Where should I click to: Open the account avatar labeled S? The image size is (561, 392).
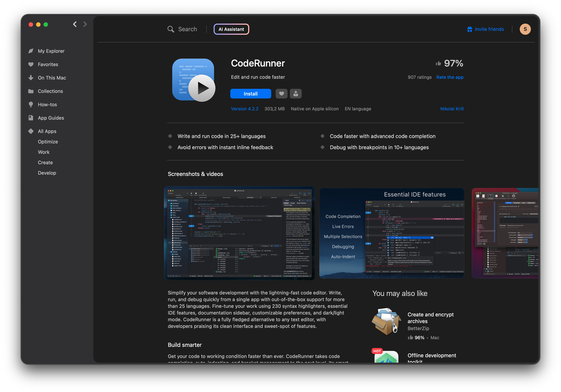click(x=525, y=29)
